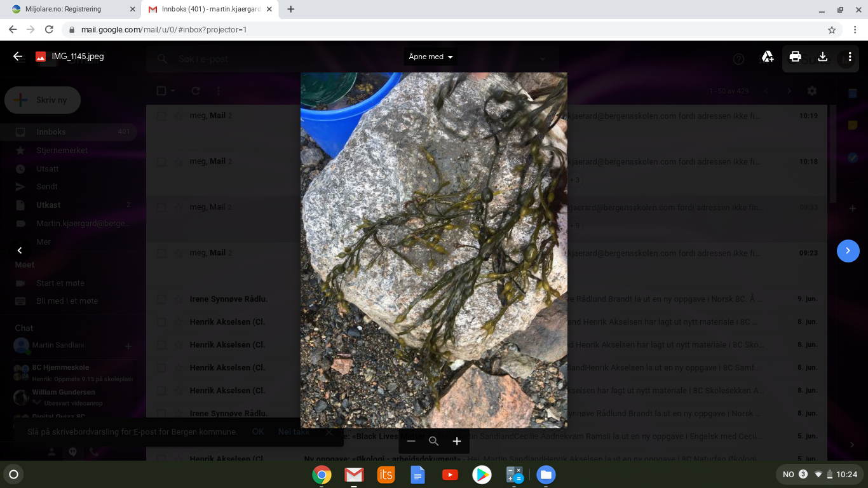
Task: Refresh inbox with toolbar refresh icon
Action: click(x=196, y=91)
